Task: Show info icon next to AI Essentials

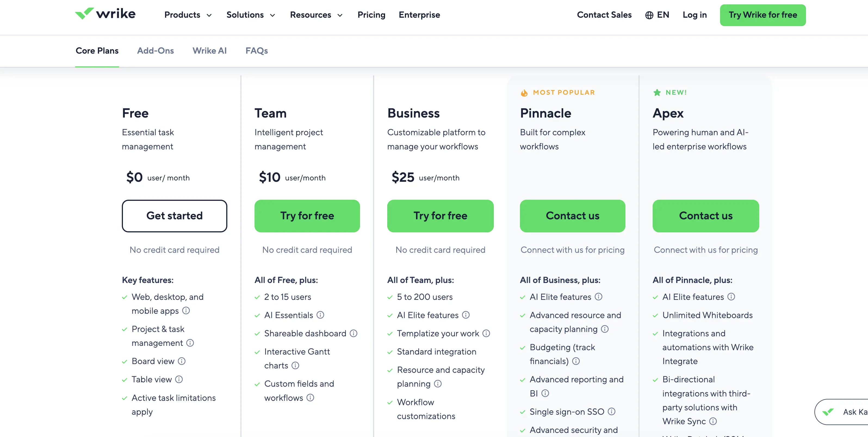Action: coord(320,315)
